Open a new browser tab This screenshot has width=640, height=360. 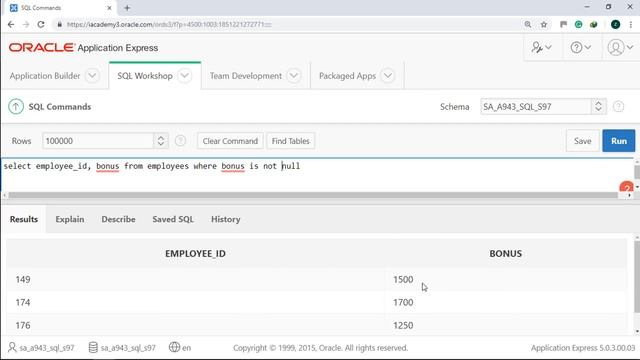(x=127, y=8)
